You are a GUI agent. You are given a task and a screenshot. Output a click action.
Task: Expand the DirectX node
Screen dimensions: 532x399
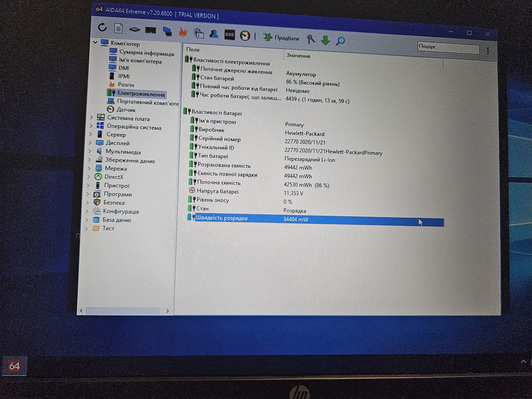[x=89, y=177]
